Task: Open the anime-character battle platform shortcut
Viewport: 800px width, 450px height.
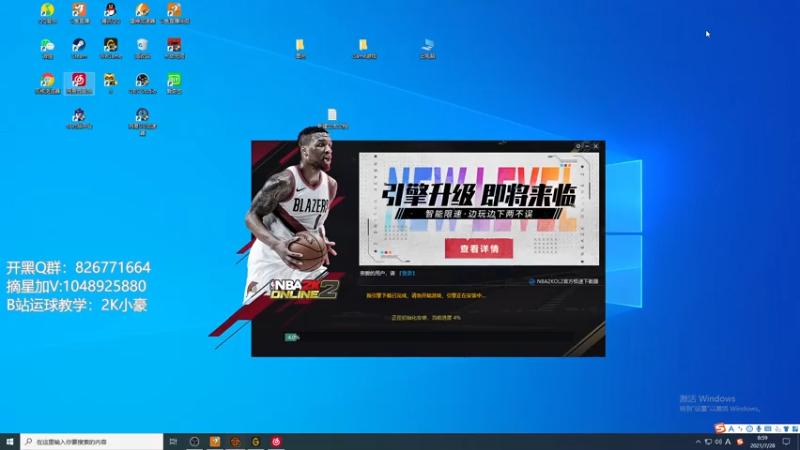Action: click(79, 118)
